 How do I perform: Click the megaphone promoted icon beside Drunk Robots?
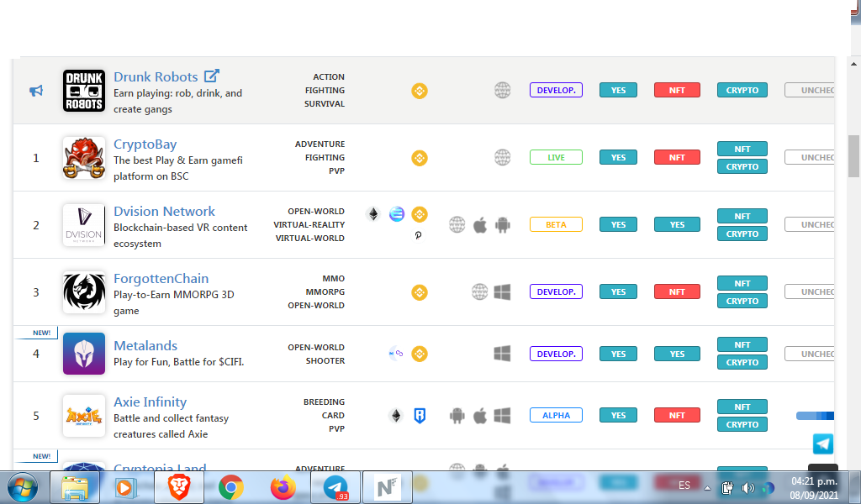pos(36,91)
